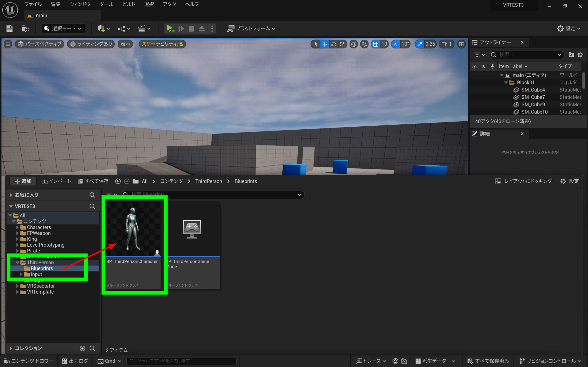Select the BP_ThirdPersonGameMode asset thumbnail
The image size is (588, 367).
pos(192,229)
